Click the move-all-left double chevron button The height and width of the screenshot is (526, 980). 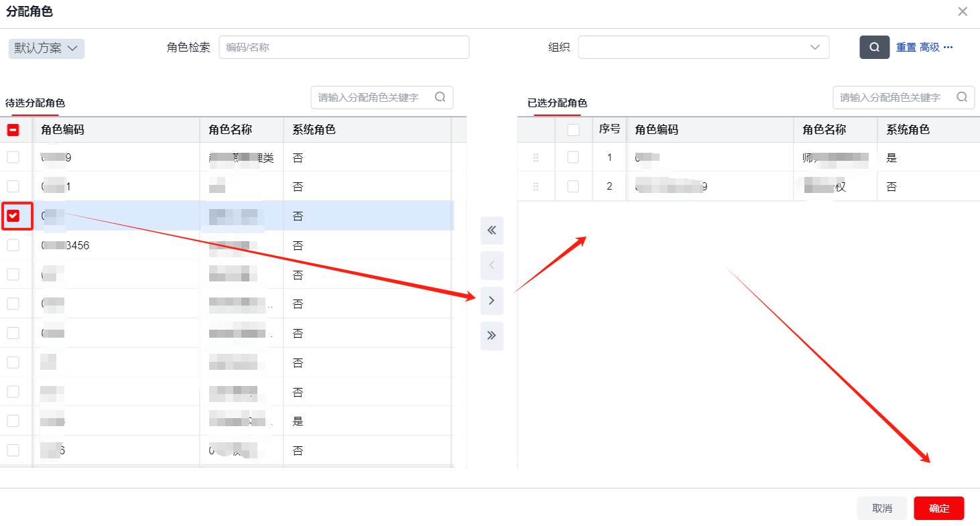(491, 231)
